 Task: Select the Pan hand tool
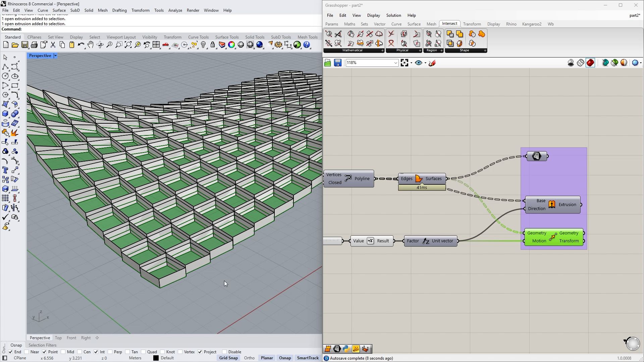coord(91,45)
